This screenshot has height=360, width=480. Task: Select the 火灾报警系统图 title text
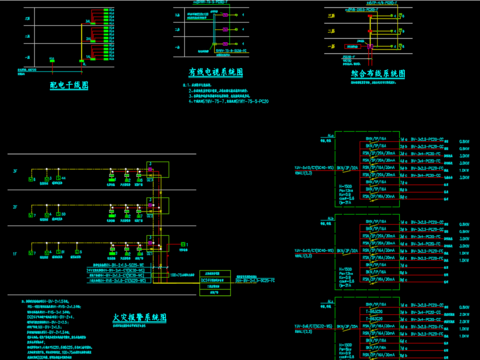(139, 317)
